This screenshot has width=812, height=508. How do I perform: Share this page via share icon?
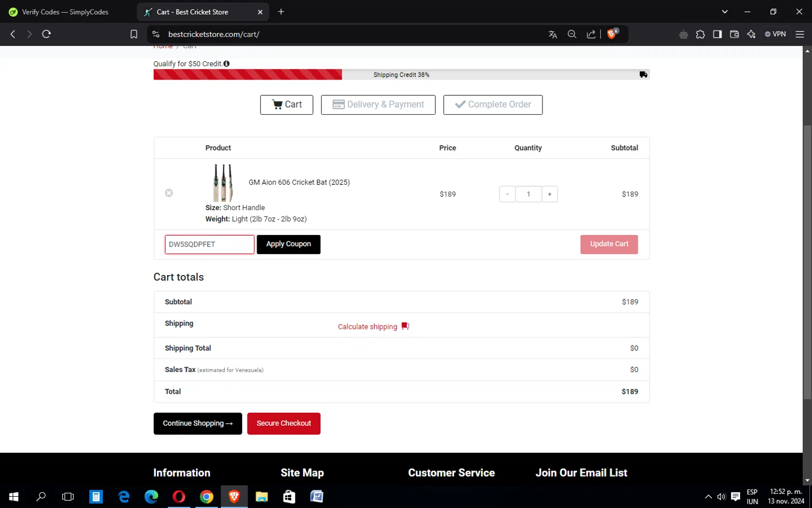(591, 34)
